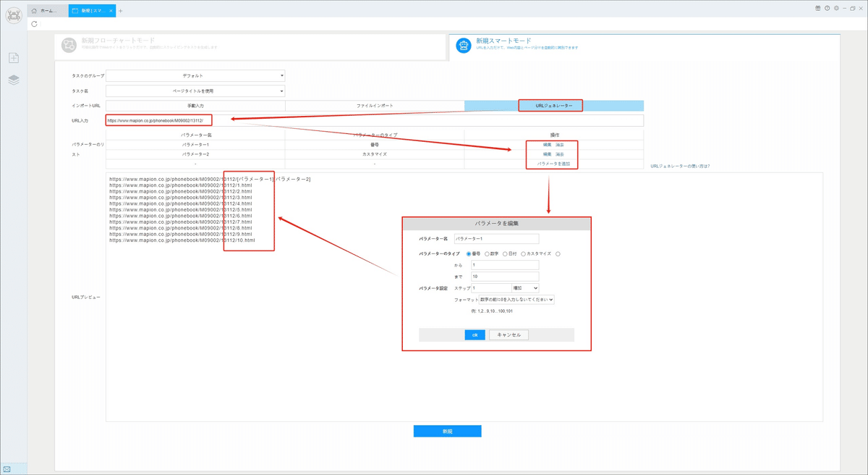Close the 新規 [スマ... tab
Image resolution: width=868 pixels, height=475 pixels.
111,11
